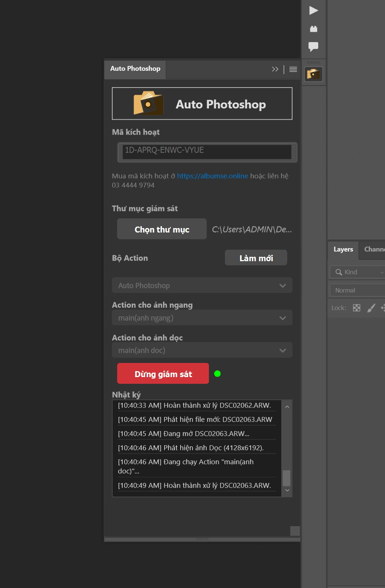Expand the Auto Photoshop action set dropdown
Viewport: 385px width, 588px height.
[202, 285]
